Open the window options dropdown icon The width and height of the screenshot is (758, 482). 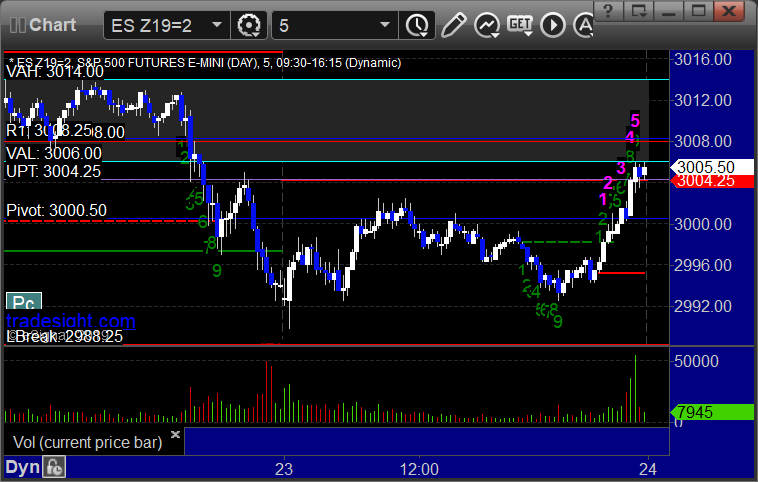point(639,11)
